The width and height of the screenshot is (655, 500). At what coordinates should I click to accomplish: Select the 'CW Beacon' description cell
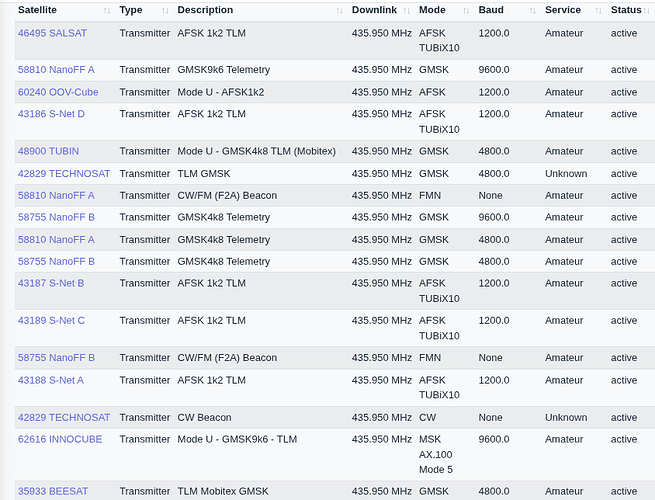tap(204, 417)
